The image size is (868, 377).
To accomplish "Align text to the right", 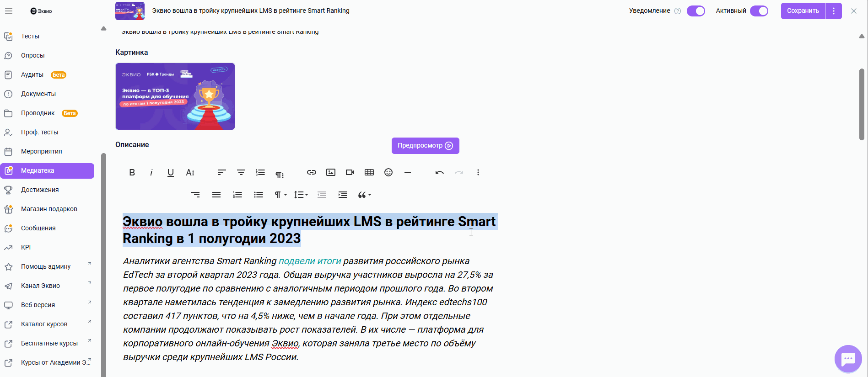I will point(195,195).
